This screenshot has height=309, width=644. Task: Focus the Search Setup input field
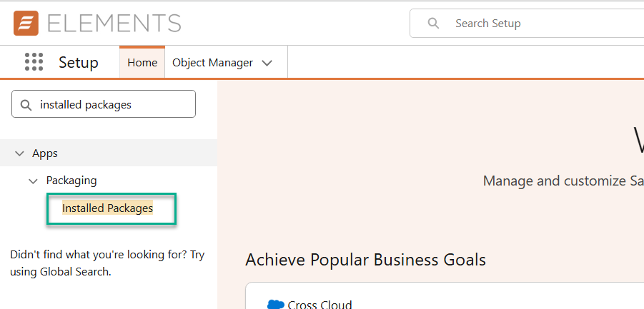tap(543, 24)
